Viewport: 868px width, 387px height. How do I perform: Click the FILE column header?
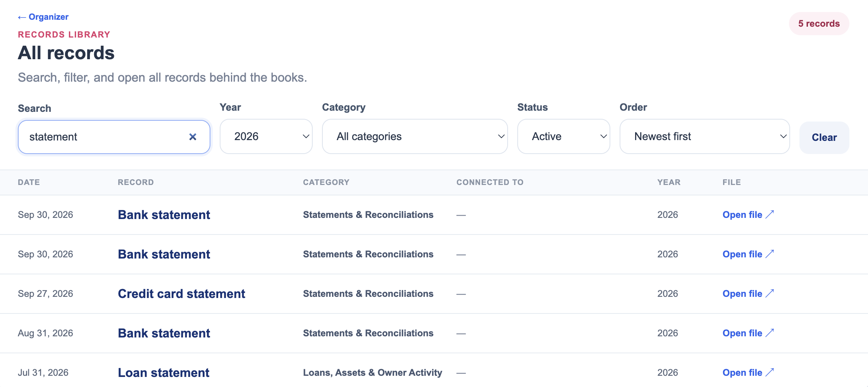[x=732, y=182]
